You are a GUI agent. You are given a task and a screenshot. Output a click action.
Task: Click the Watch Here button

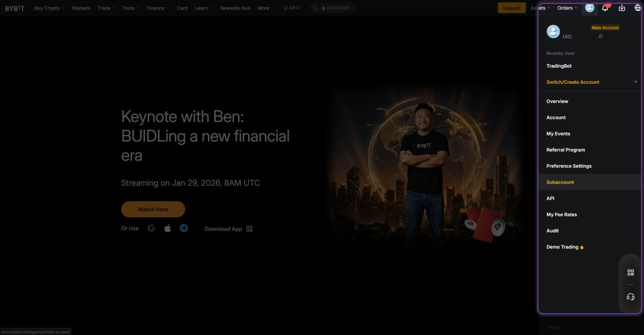[x=153, y=209]
